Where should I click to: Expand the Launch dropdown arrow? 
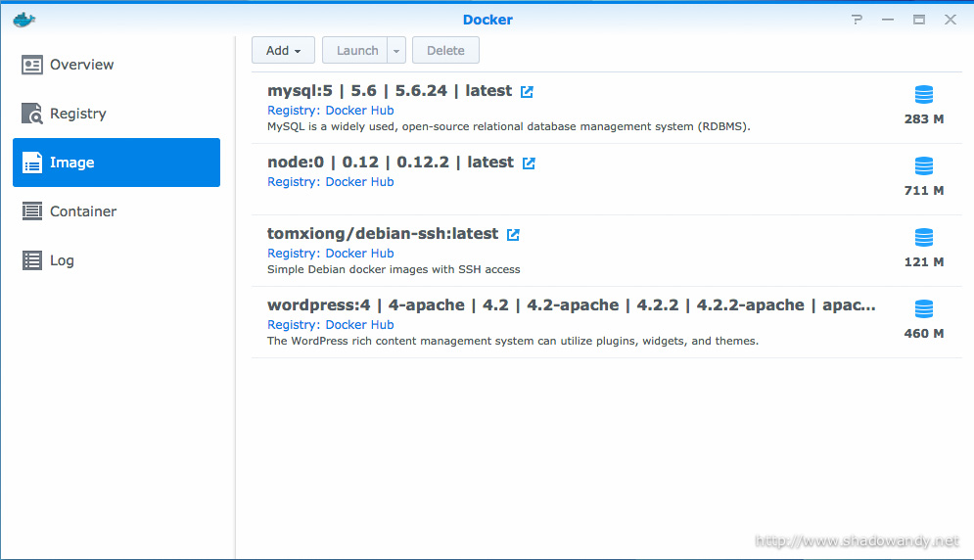(x=396, y=50)
